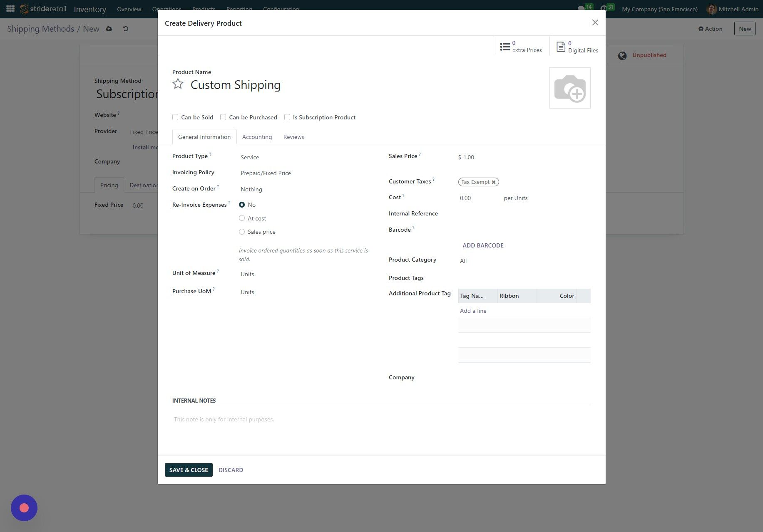The image size is (763, 532).
Task: Save record via the cloud icon
Action: pos(109,28)
